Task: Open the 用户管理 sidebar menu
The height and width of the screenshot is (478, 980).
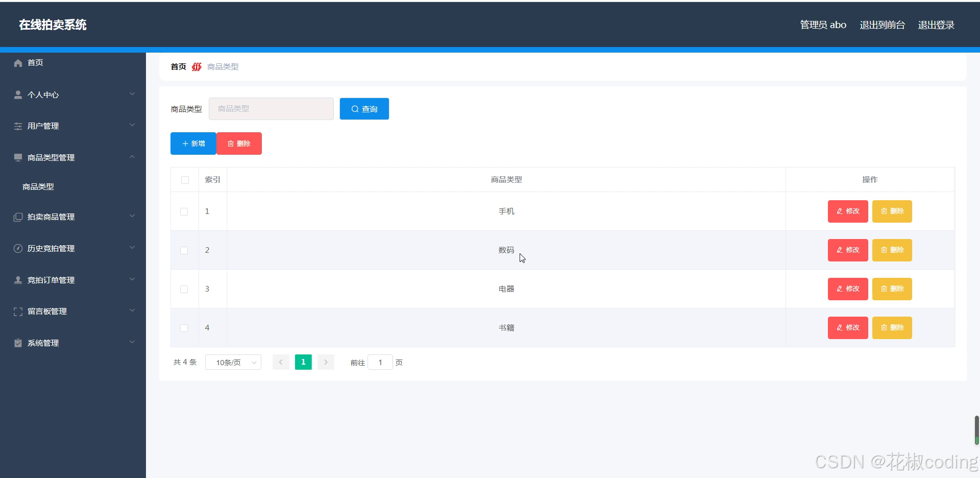Action: click(x=73, y=126)
